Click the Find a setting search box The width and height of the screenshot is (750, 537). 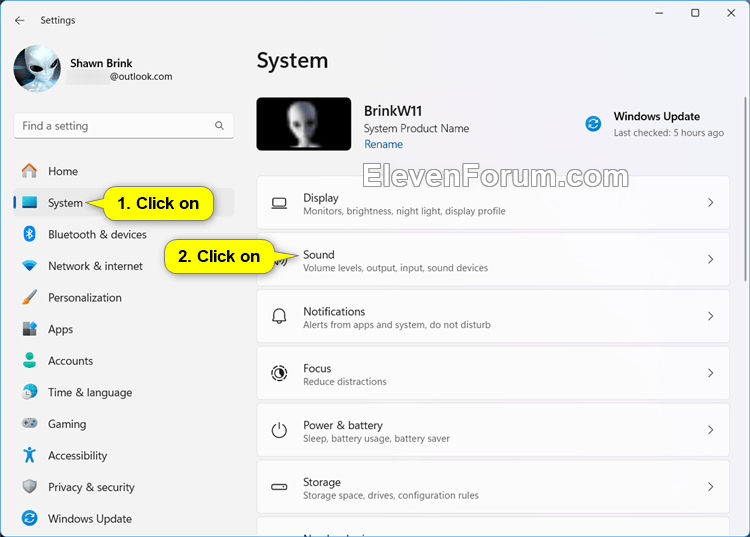coord(123,126)
